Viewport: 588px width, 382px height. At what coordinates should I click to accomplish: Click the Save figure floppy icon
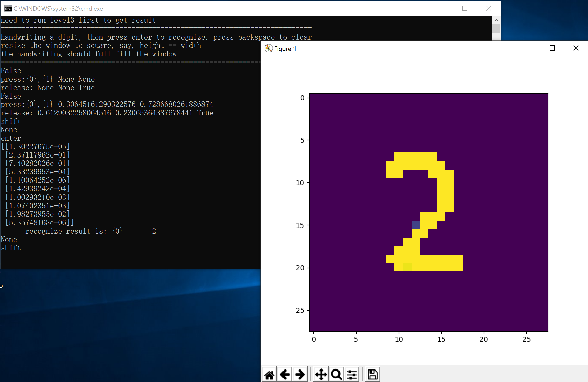(x=372, y=375)
